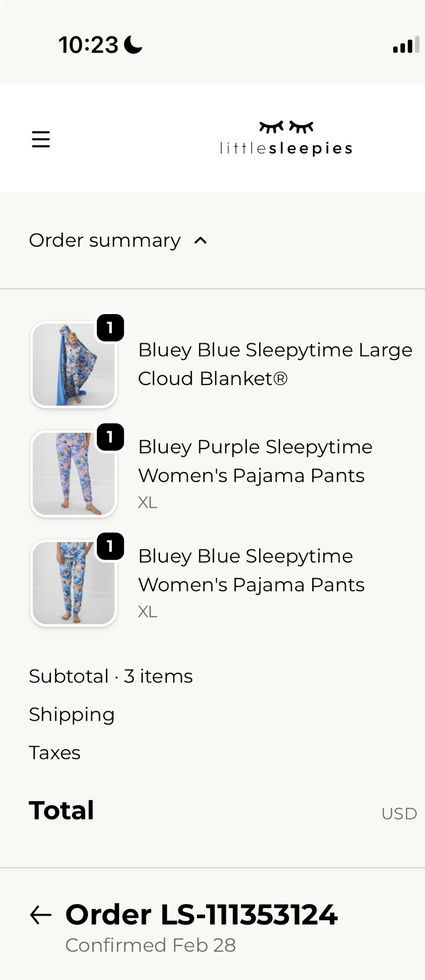Select Bluey Blue Sleepytime Women's Pajama Pants title
The image size is (425, 980).
(x=251, y=570)
